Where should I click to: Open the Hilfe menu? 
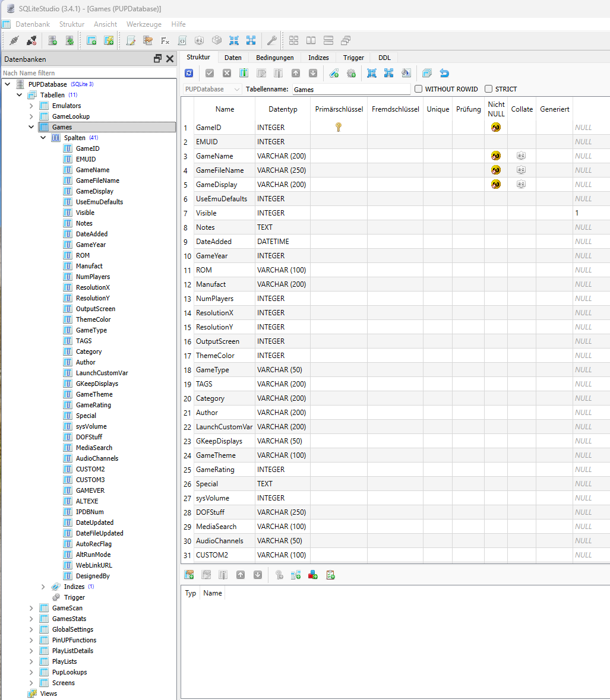coord(178,24)
